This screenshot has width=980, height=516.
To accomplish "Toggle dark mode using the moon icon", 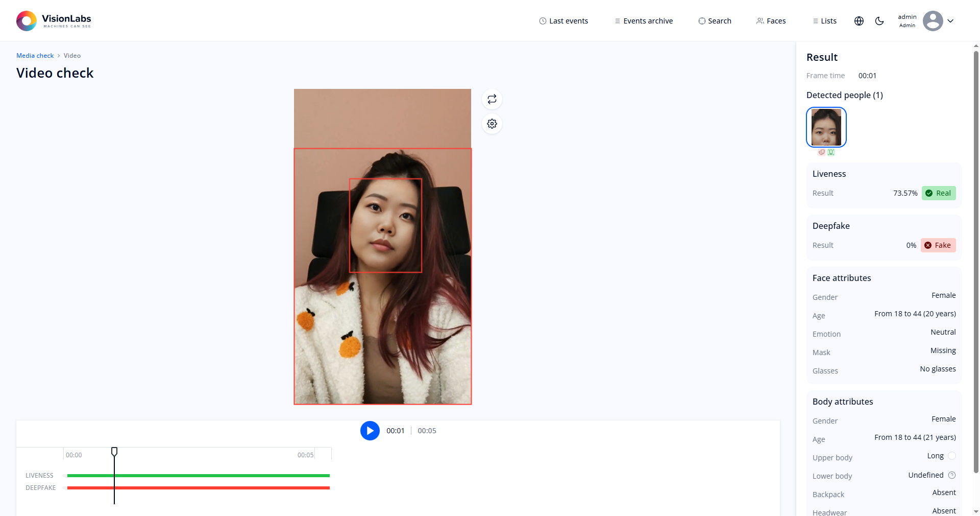I will click(879, 20).
